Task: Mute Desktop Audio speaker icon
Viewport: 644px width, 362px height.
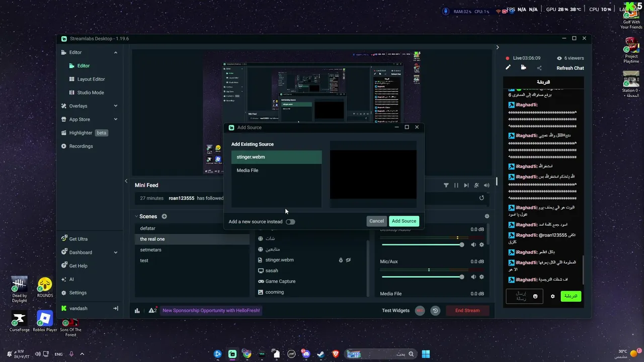Action: (473, 245)
